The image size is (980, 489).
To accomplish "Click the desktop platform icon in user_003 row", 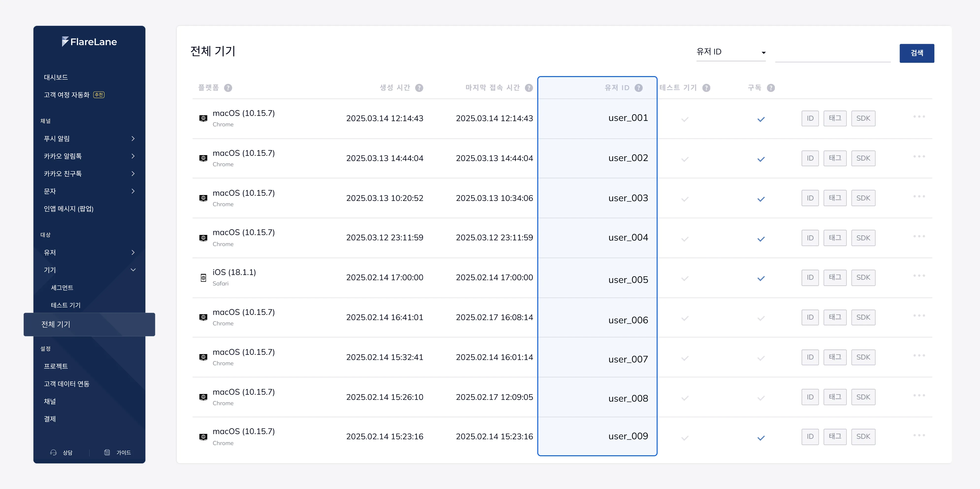I will (x=204, y=198).
